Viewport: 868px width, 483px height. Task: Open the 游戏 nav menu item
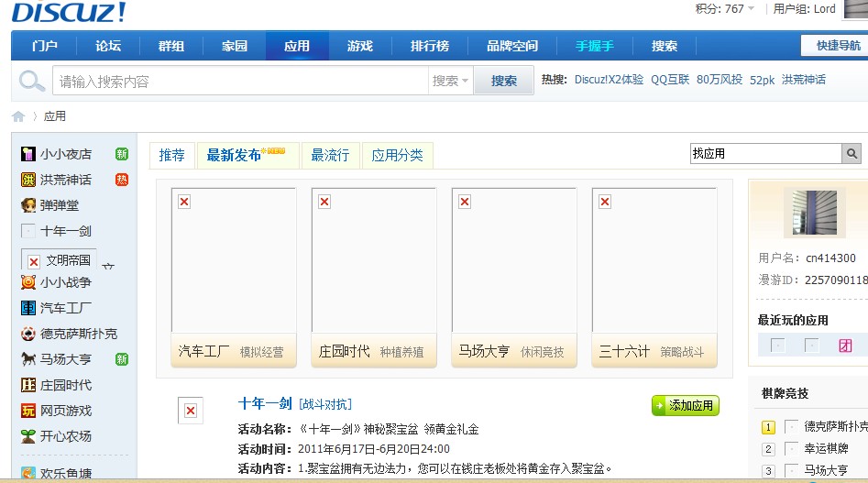(360, 46)
